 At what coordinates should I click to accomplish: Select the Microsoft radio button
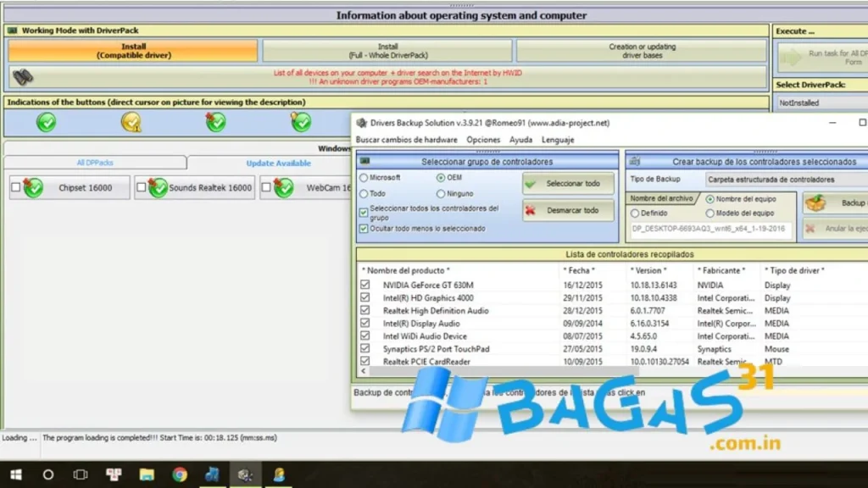pos(364,178)
